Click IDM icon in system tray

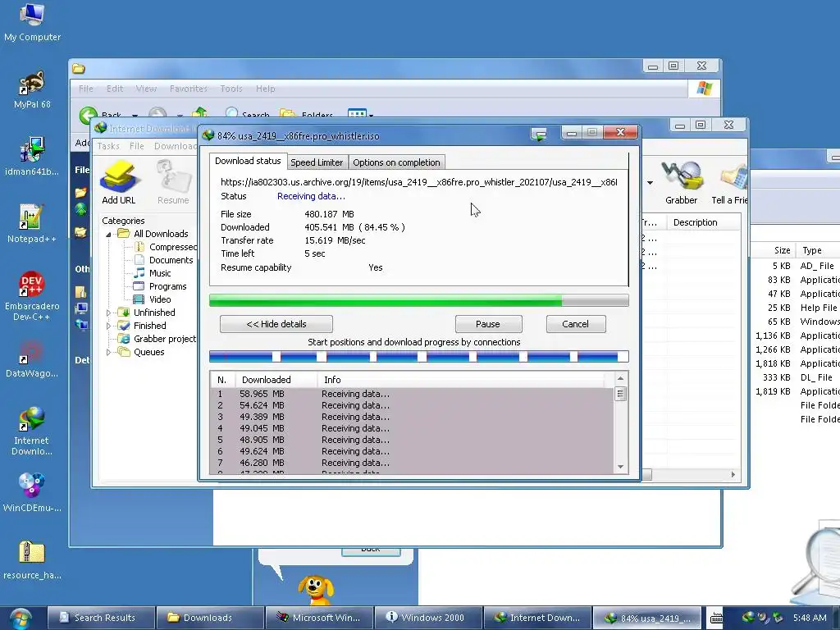pos(748,617)
